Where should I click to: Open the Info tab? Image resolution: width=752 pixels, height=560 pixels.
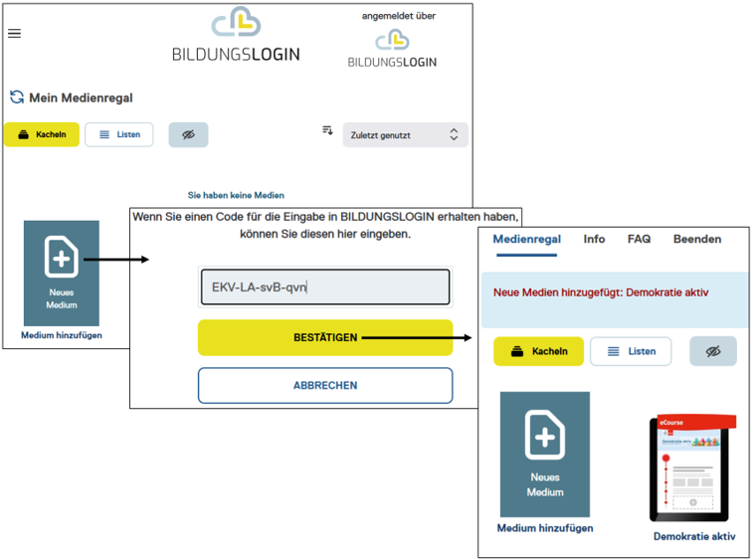tap(594, 240)
